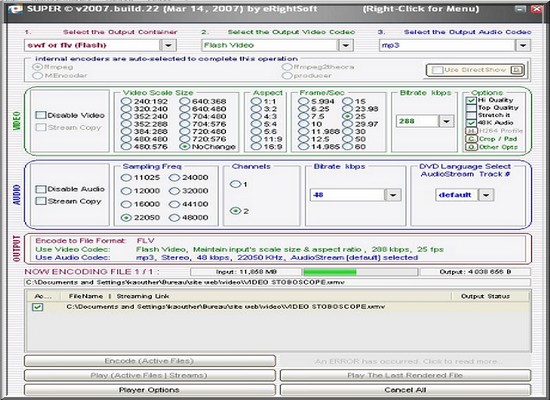Choose NoChange video scale size
This screenshot has height=400, width=550.
[185, 147]
